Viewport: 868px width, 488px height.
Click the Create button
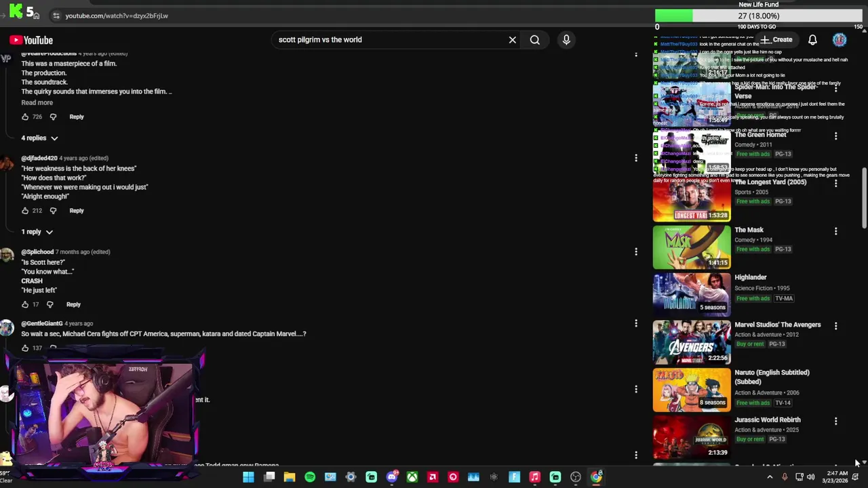tap(776, 40)
